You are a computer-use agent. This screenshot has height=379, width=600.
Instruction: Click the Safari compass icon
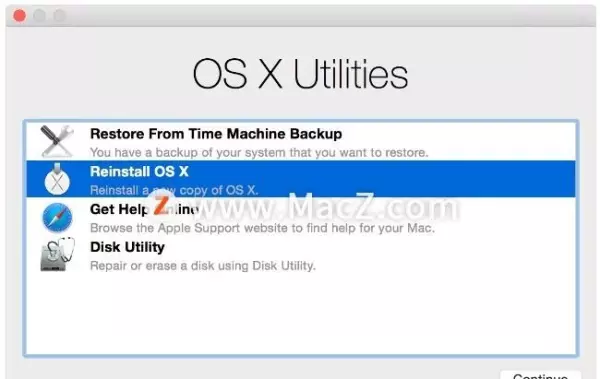[x=57, y=217]
